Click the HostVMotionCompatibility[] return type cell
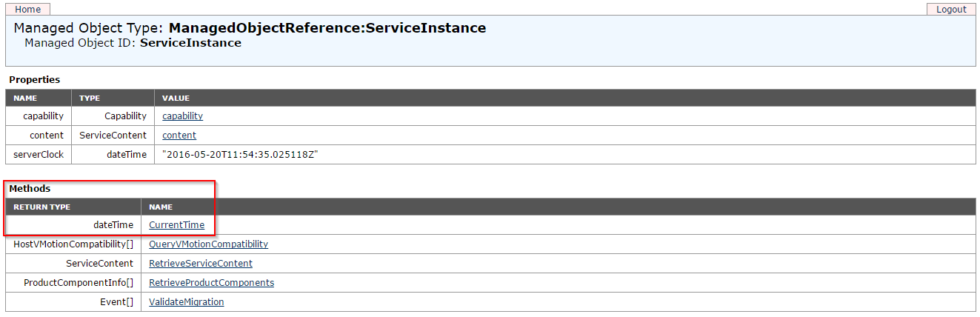Screen dimensions: 980x317 tap(73, 244)
